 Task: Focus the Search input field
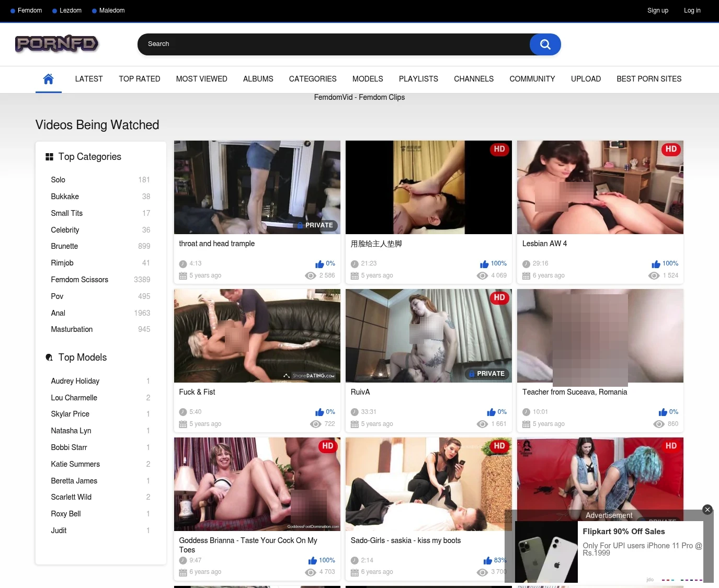click(x=334, y=44)
